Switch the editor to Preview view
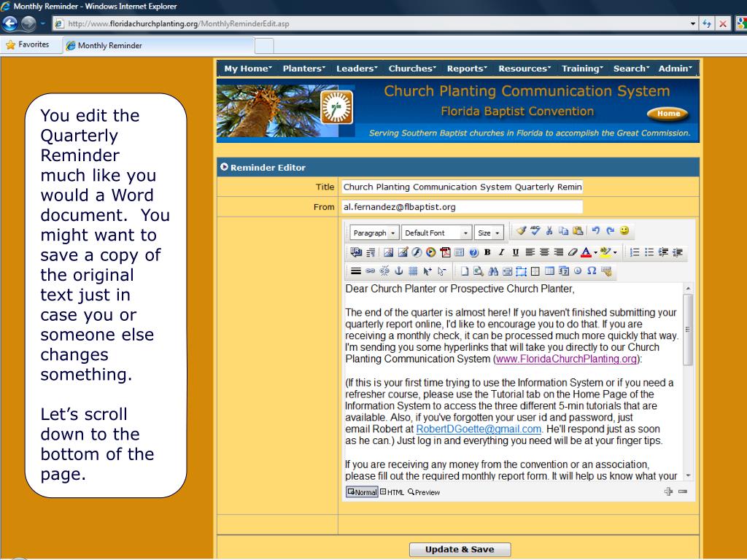Image resolution: width=747 pixels, height=560 pixels. coord(424,492)
